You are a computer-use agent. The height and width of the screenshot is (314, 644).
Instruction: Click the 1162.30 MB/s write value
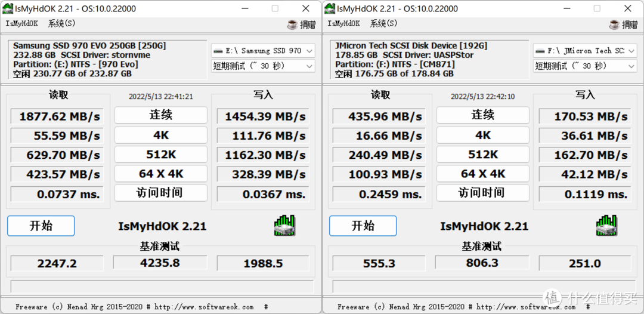point(263,155)
